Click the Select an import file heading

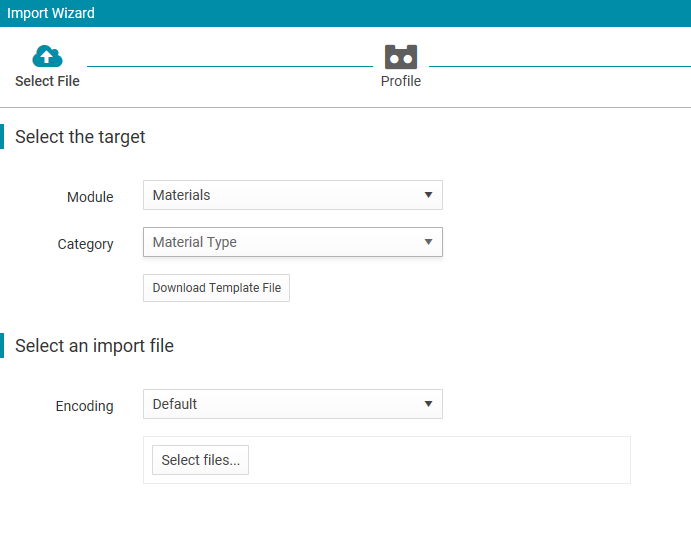(x=94, y=346)
